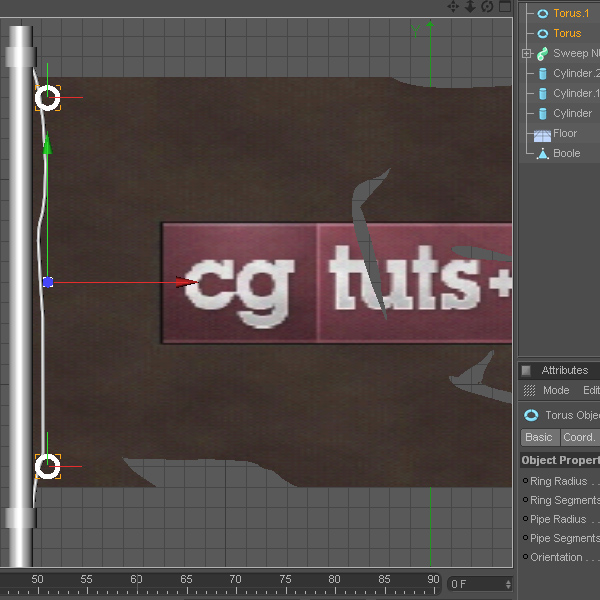Click the Cylinder object icon
The height and width of the screenshot is (600, 600).
543,114
